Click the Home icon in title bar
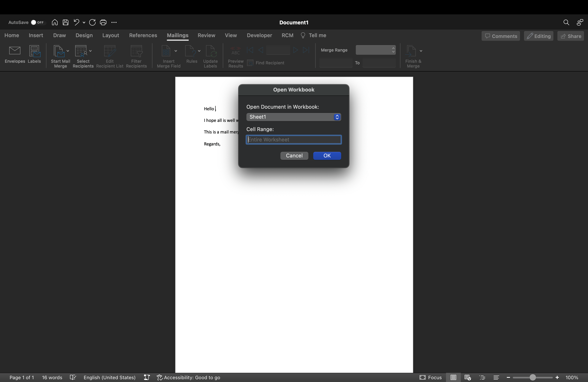The image size is (588, 382). (55, 22)
